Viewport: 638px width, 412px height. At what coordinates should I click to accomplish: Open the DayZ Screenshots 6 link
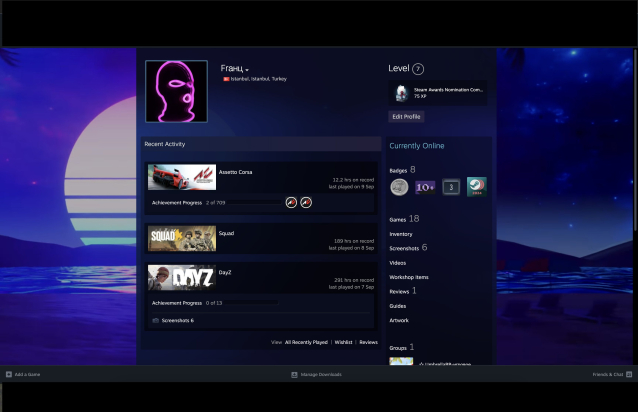pos(177,320)
